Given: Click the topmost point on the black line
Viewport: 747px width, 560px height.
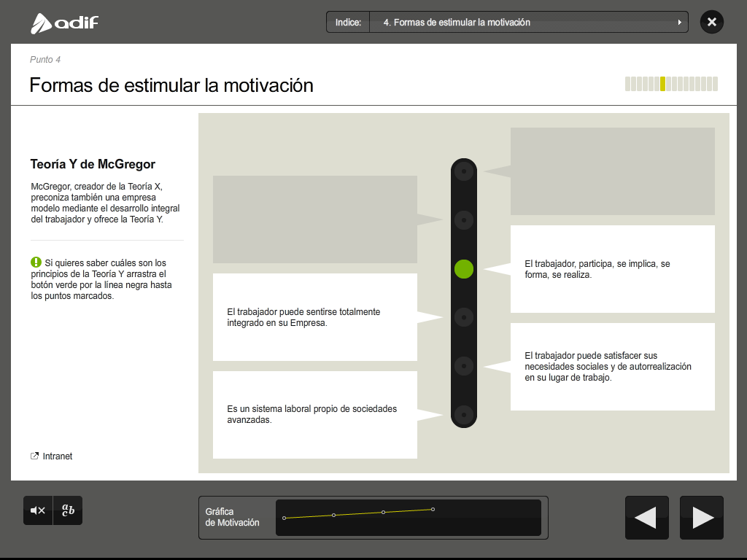Looking at the screenshot, I should 464,172.
